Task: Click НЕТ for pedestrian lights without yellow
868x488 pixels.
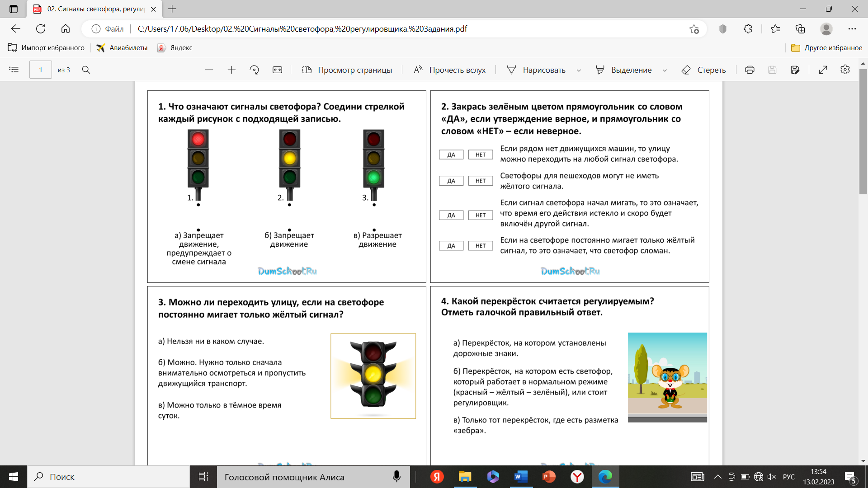Action: [481, 181]
